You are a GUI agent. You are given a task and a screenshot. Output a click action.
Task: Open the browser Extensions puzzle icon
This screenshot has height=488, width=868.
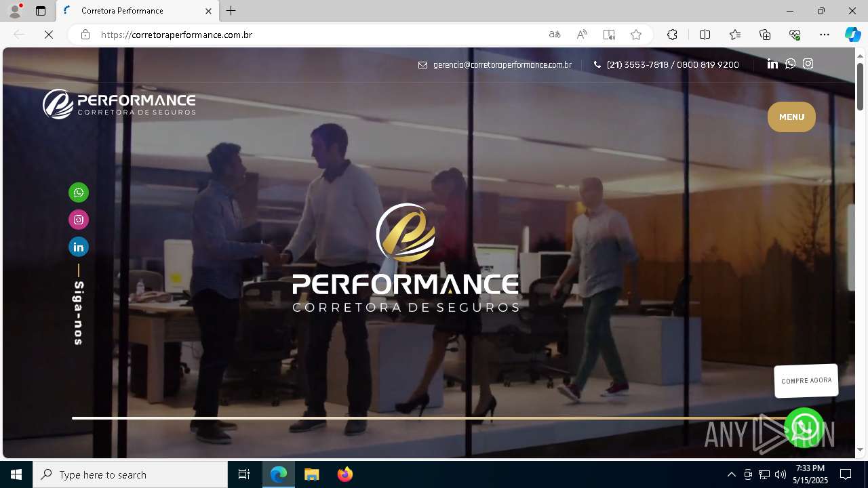[672, 35]
